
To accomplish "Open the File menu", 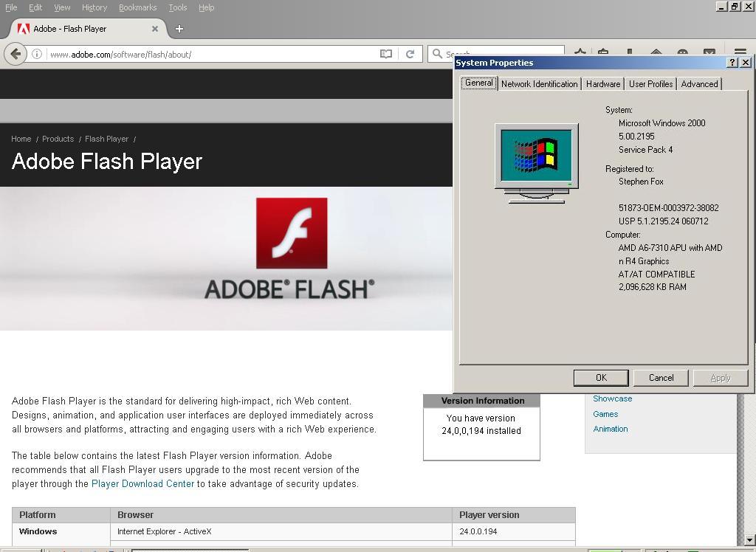I will (11, 7).
